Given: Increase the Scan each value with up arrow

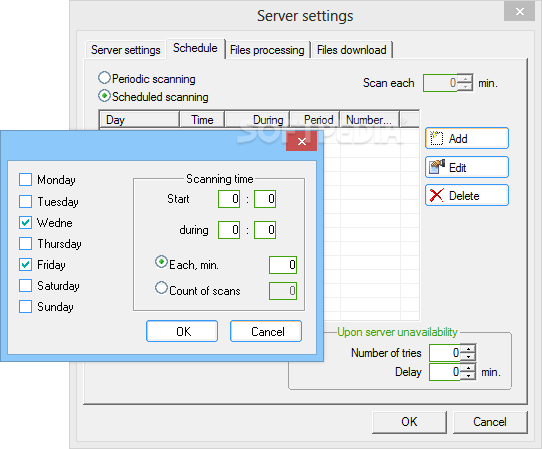Looking at the screenshot, I should (466, 78).
